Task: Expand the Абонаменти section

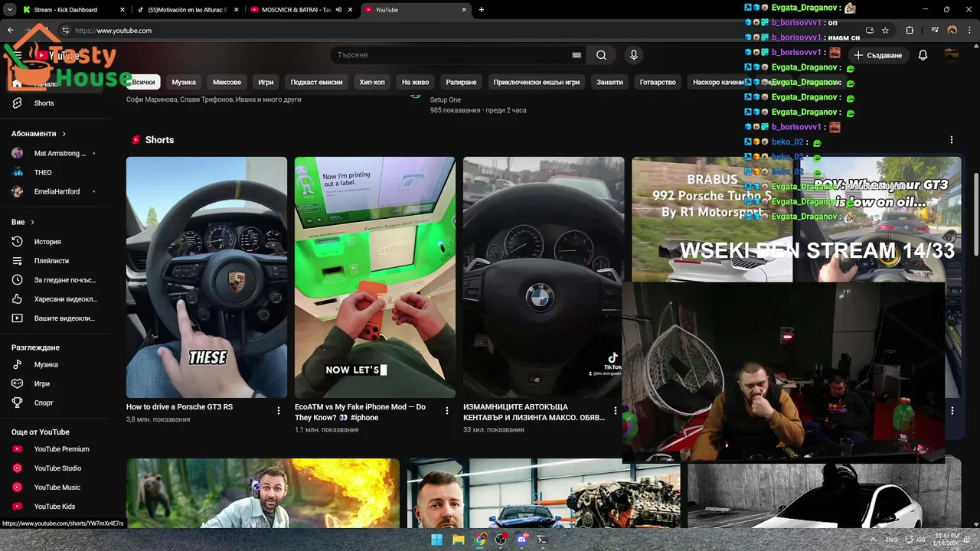Action: pyautogui.click(x=39, y=134)
